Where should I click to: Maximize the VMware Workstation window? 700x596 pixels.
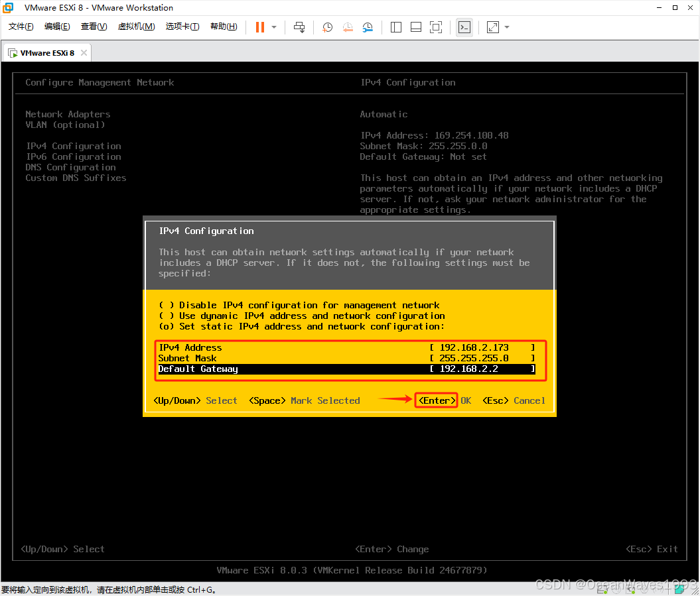click(x=675, y=7)
